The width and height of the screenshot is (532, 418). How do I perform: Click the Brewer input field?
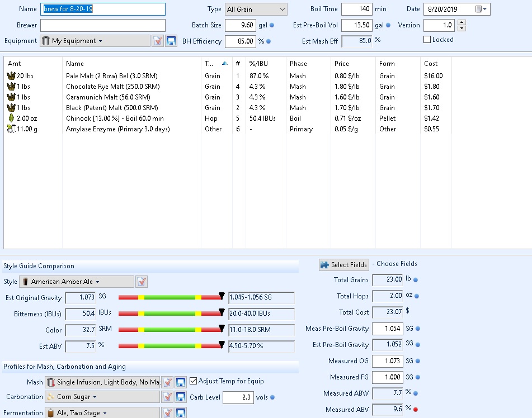(x=103, y=25)
